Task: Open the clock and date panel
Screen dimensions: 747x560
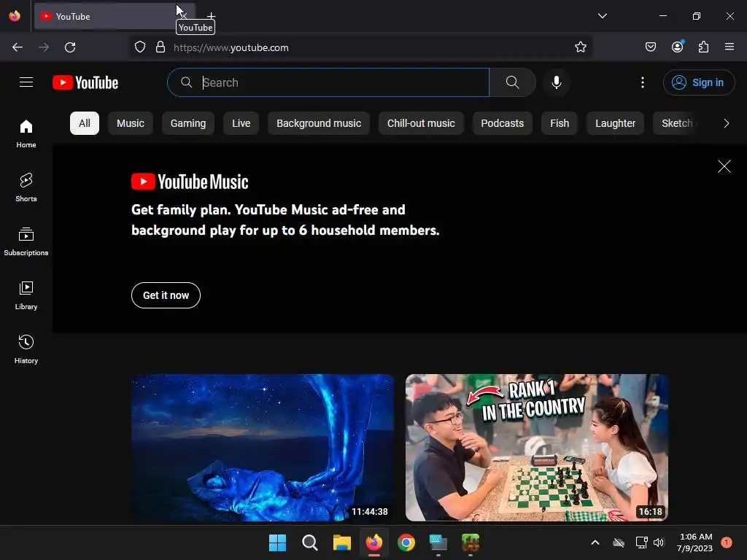Action: click(695, 542)
